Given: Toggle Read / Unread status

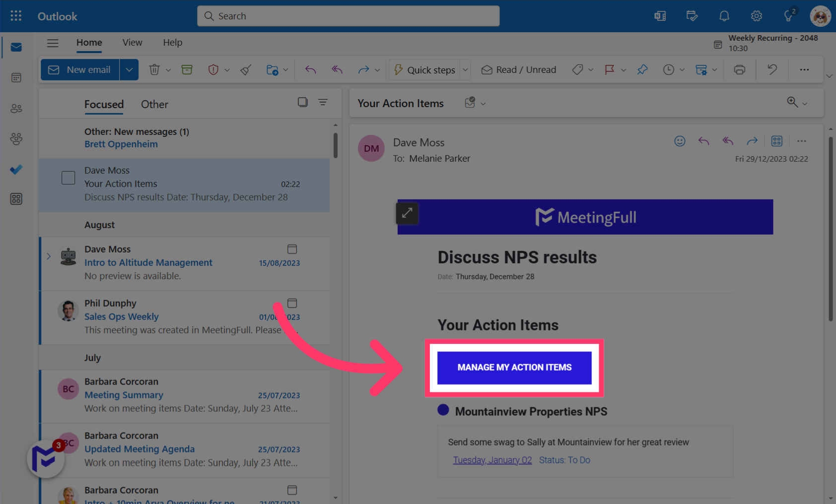Looking at the screenshot, I should click(x=519, y=70).
